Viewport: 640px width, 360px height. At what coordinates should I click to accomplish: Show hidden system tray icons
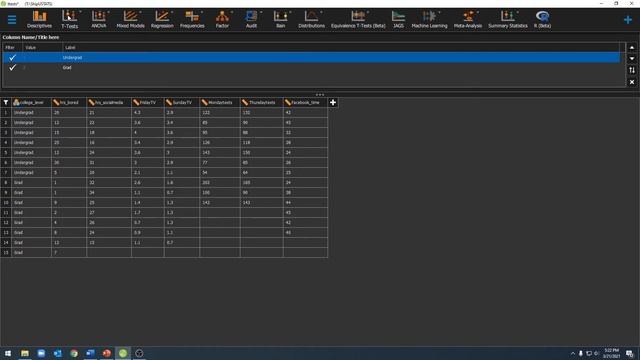point(573,353)
